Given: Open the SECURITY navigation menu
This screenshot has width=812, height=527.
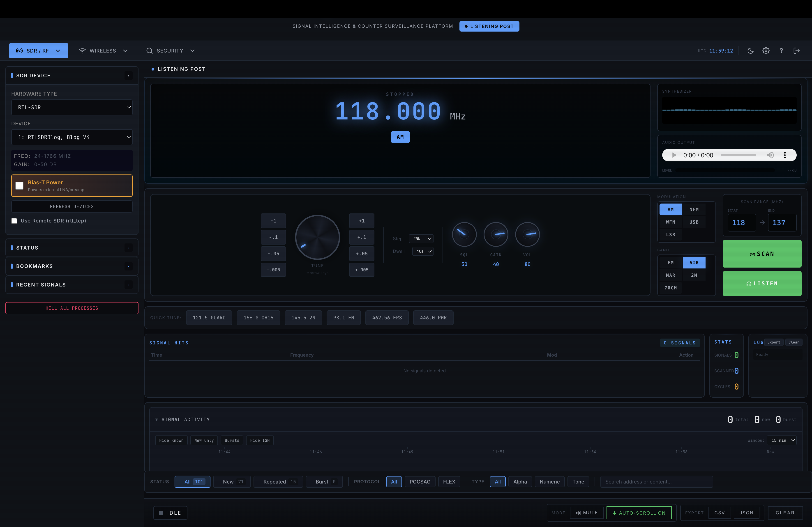Looking at the screenshot, I should pyautogui.click(x=170, y=51).
